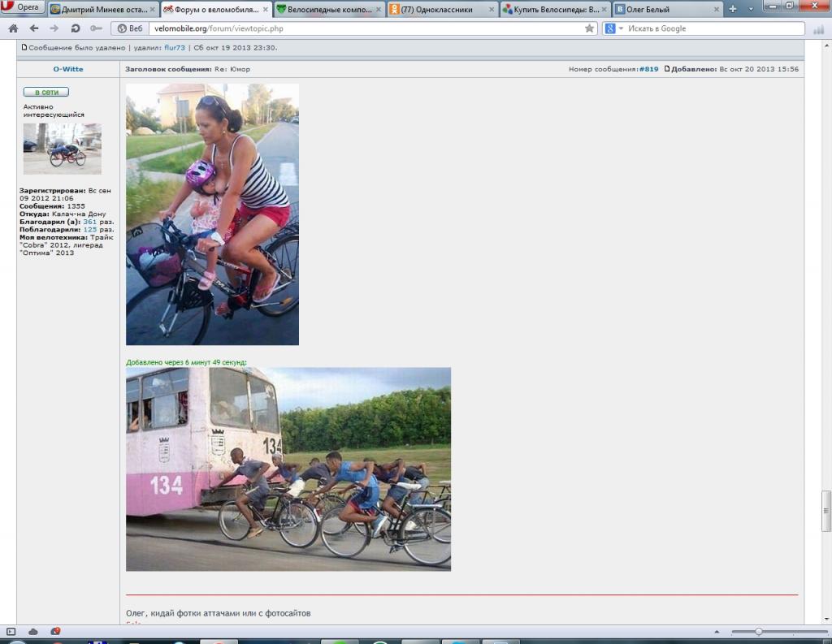Toggle the panels icon in status bar
832x644 pixels.
tap(11, 631)
